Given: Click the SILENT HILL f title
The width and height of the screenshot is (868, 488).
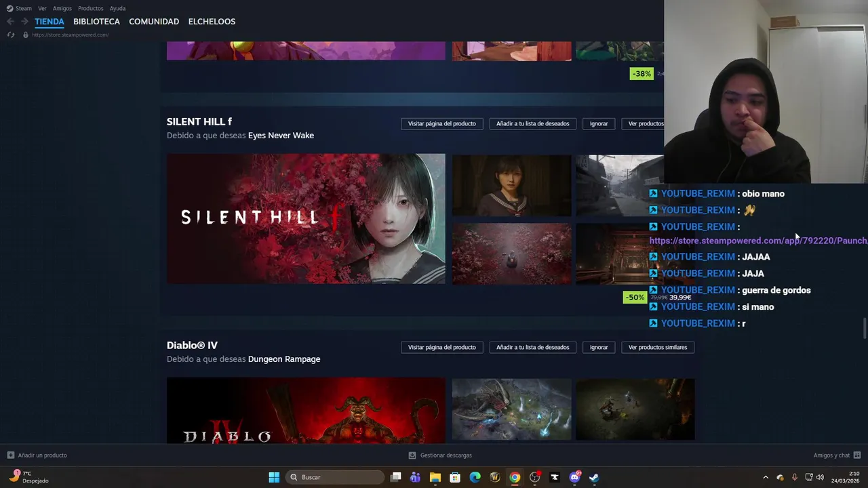Looking at the screenshot, I should (x=199, y=121).
